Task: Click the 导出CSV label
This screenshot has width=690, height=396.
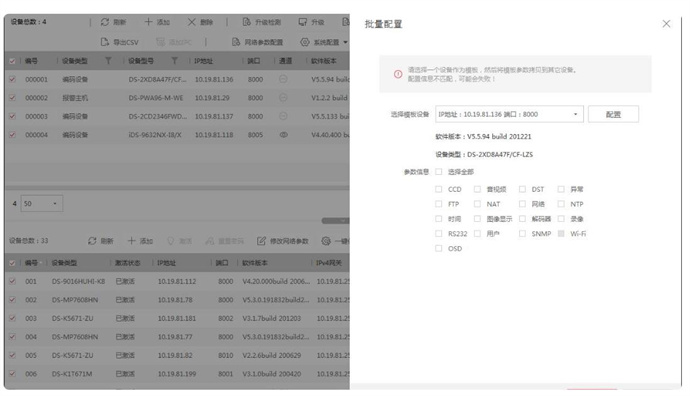Action: tap(126, 42)
